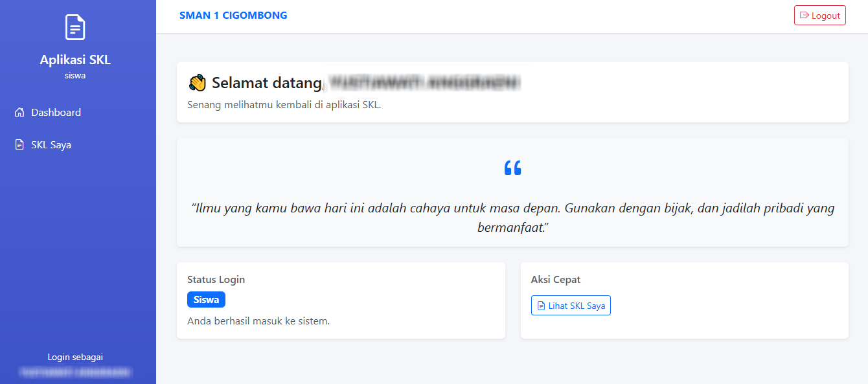Click the 'Selamat datang' greeting heading
Image resolution: width=868 pixels, height=384 pixels.
click(267, 83)
